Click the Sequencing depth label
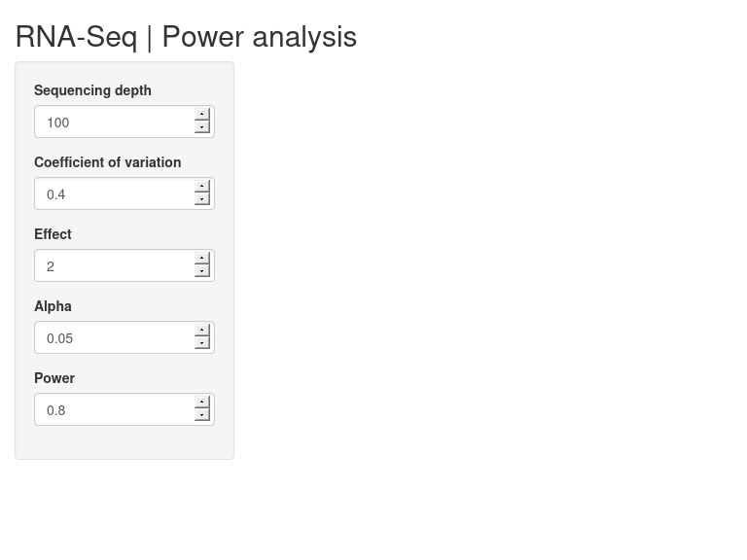 [93, 90]
